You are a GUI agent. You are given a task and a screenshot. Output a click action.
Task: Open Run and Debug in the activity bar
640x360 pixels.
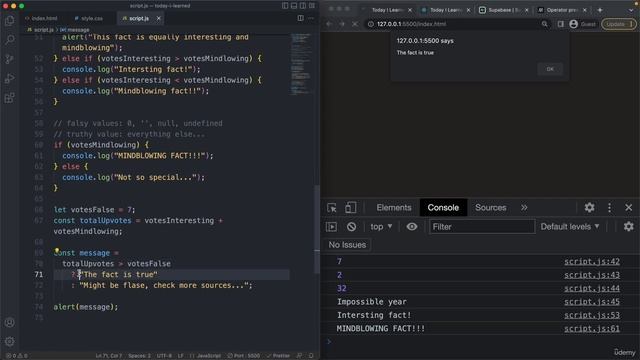(10, 78)
